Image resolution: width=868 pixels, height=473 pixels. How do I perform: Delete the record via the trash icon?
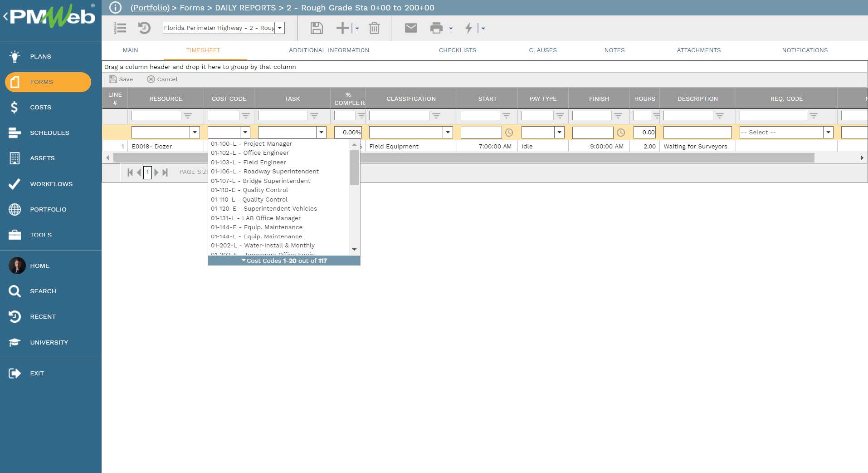[x=374, y=28]
